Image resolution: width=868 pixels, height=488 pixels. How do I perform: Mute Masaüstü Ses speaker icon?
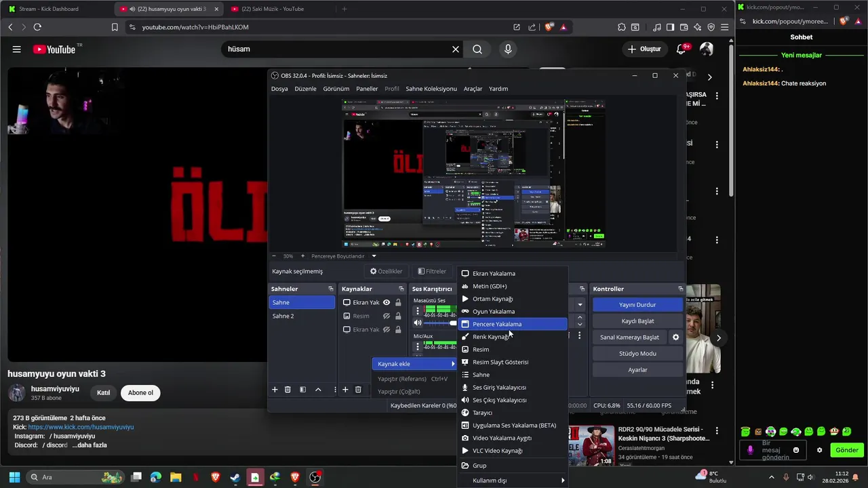pyautogui.click(x=418, y=323)
